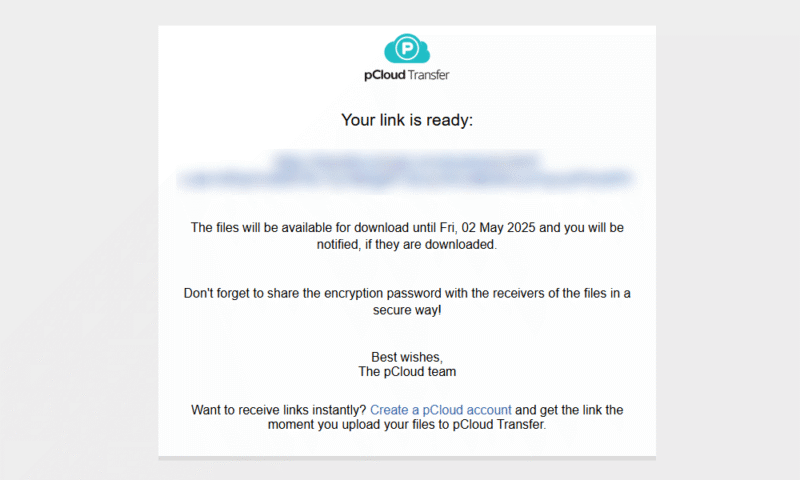Click The pCloud team signature
This screenshot has height=480, width=800.
click(x=407, y=371)
